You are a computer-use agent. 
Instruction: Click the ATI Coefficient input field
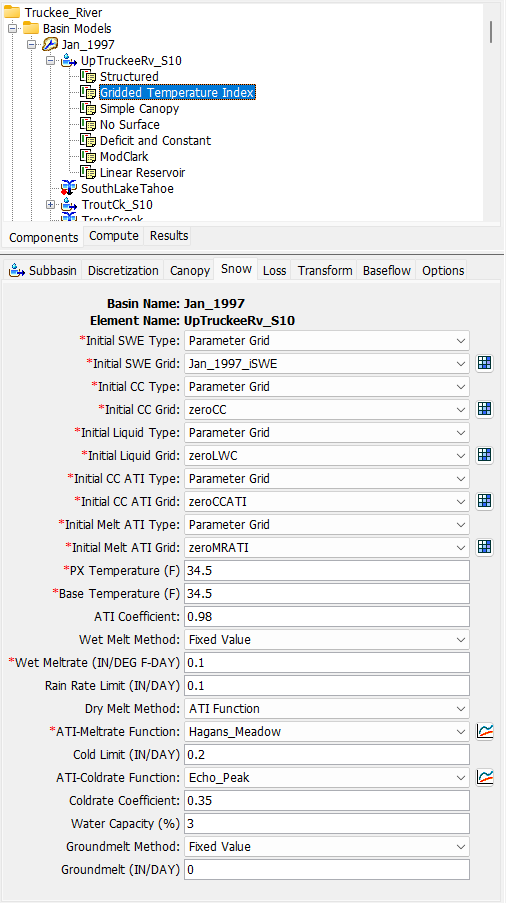pos(327,617)
